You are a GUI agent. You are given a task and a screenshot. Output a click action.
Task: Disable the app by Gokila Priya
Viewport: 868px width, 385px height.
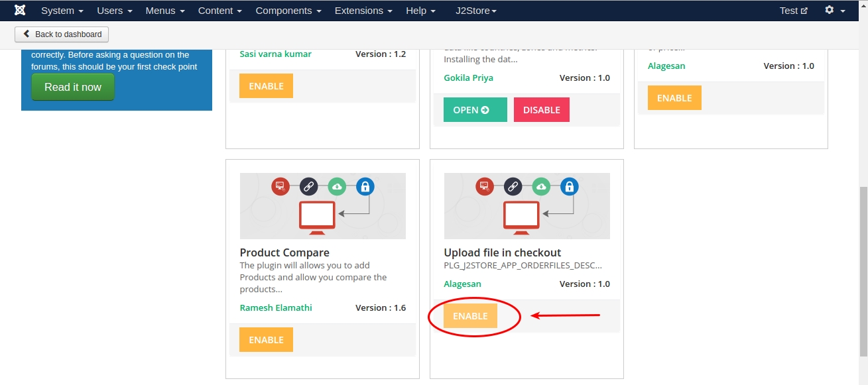pyautogui.click(x=542, y=110)
